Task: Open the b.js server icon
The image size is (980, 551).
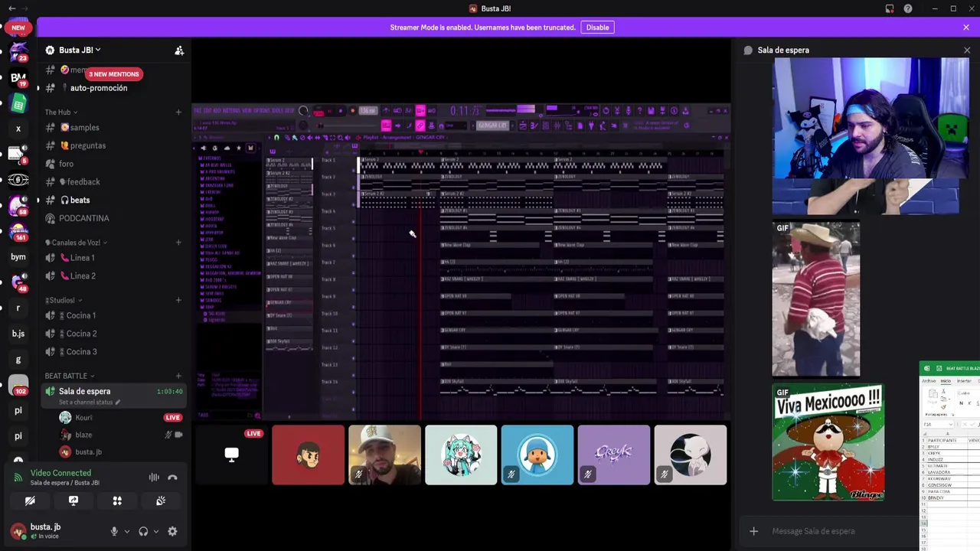Action: tap(18, 334)
